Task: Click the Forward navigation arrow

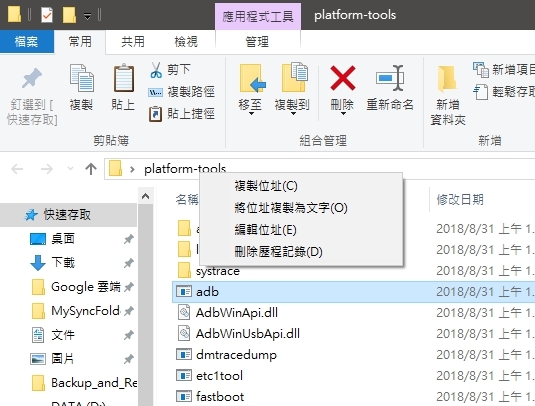Action: [47, 169]
